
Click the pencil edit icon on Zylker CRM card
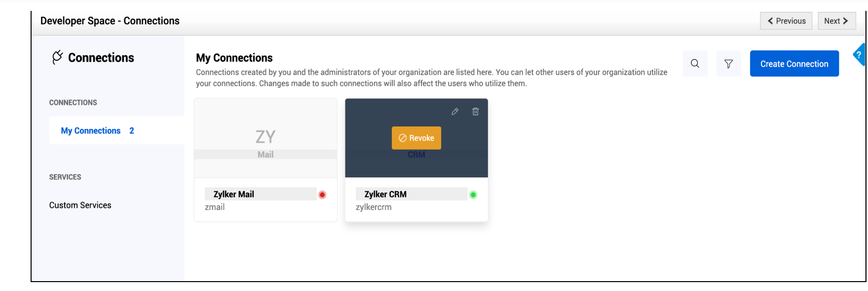point(455,112)
